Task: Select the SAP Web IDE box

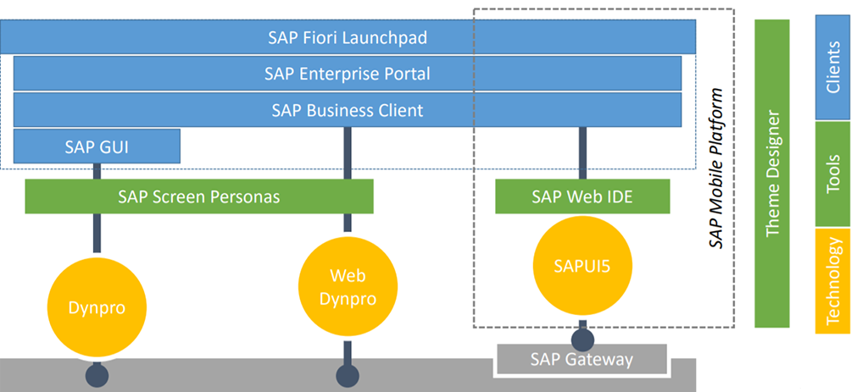Action: click(x=582, y=196)
